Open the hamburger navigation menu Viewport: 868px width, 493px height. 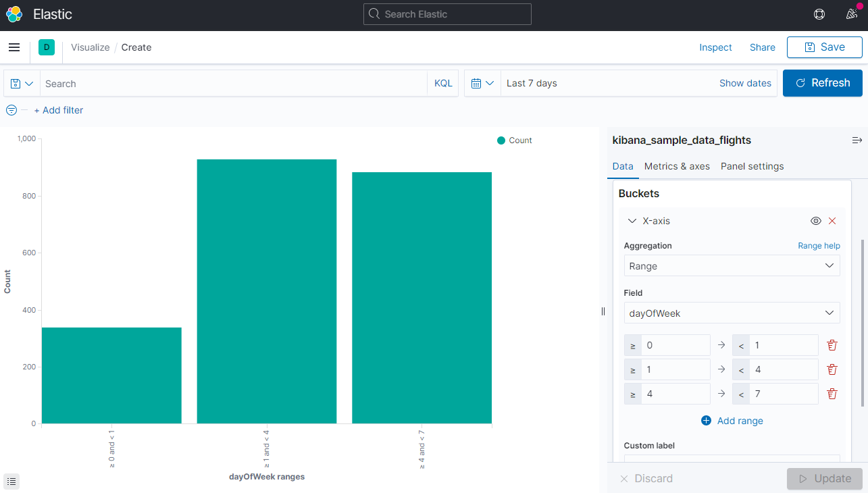[14, 47]
